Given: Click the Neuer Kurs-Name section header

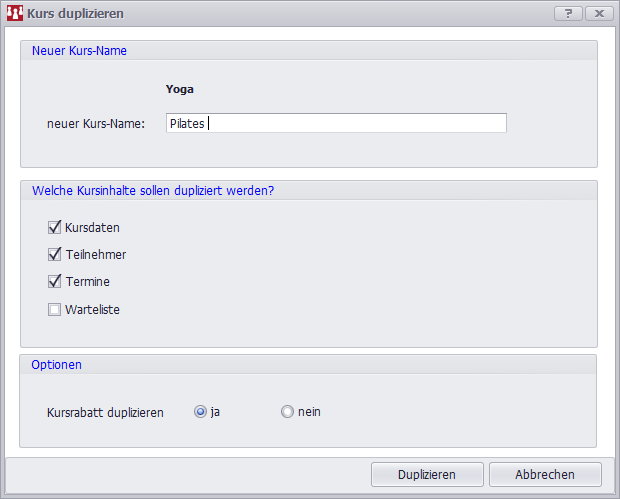Looking at the screenshot, I should coord(79,50).
